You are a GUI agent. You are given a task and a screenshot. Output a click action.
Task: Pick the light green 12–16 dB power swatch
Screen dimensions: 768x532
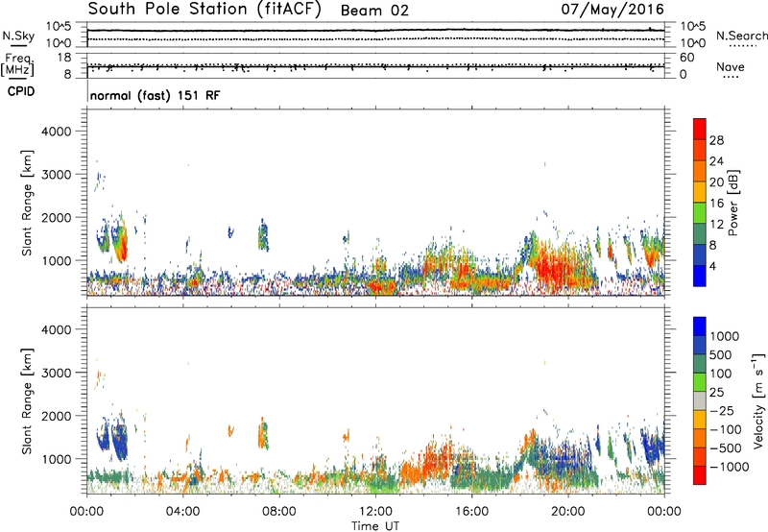pyautogui.click(x=700, y=213)
